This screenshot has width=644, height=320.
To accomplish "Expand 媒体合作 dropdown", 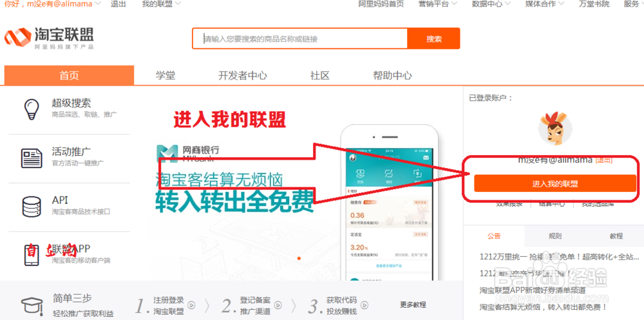I will (x=561, y=4).
